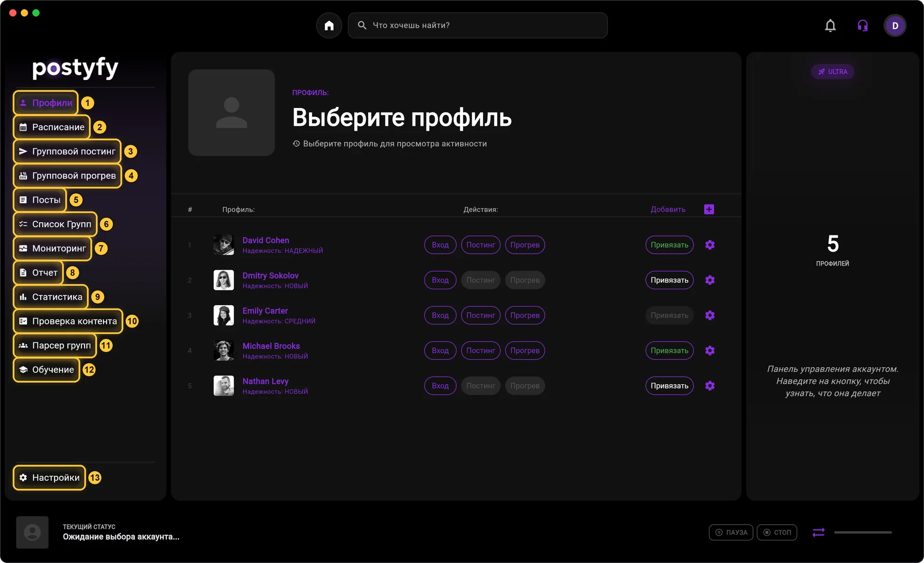Click Вход for Nathan Levy

pyautogui.click(x=440, y=386)
